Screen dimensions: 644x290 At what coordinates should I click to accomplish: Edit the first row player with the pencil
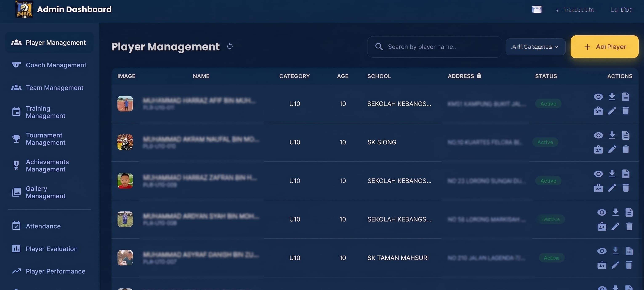pos(612,111)
